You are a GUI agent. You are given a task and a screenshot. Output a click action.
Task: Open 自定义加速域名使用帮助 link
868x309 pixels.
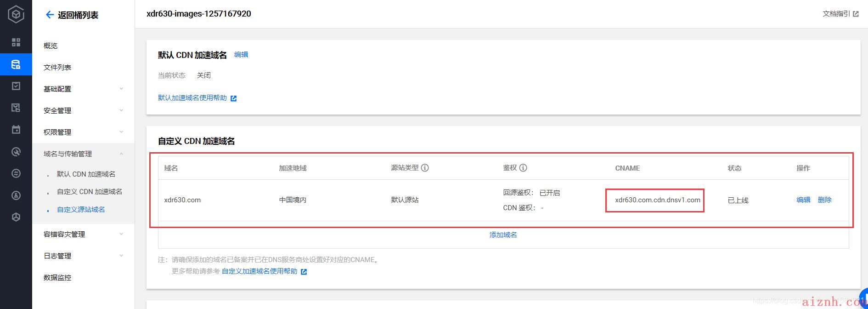[x=259, y=271]
